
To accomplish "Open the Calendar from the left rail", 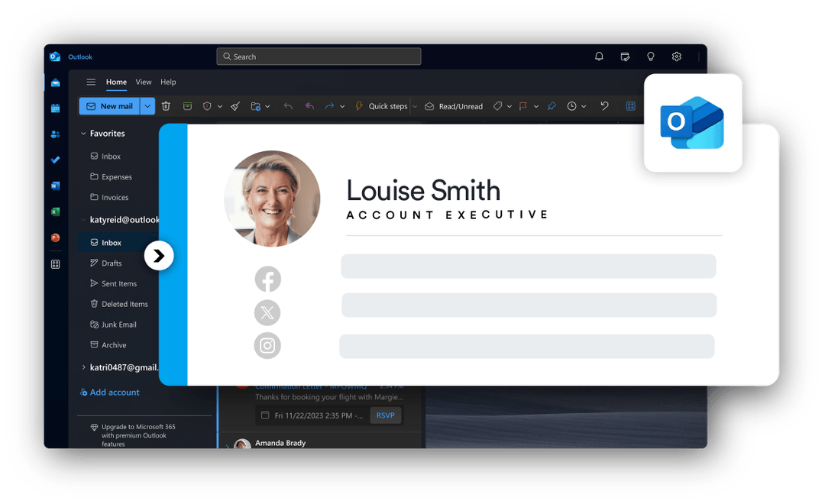I will (x=55, y=109).
